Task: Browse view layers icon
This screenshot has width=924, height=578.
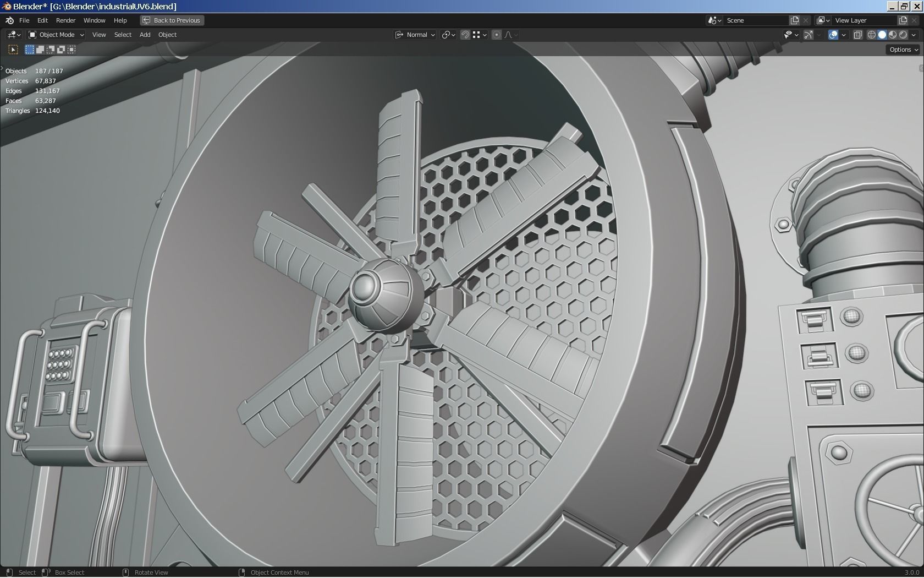Action: pos(823,20)
